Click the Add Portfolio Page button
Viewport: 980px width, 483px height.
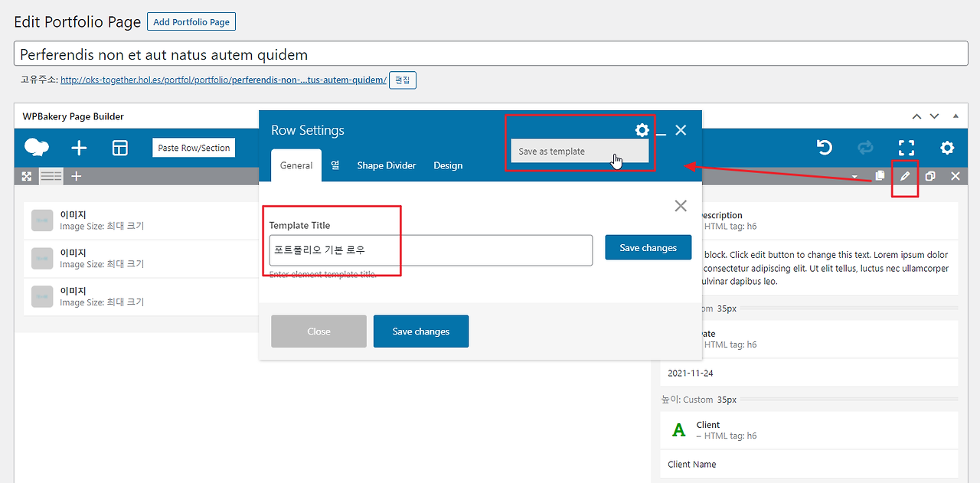[191, 22]
